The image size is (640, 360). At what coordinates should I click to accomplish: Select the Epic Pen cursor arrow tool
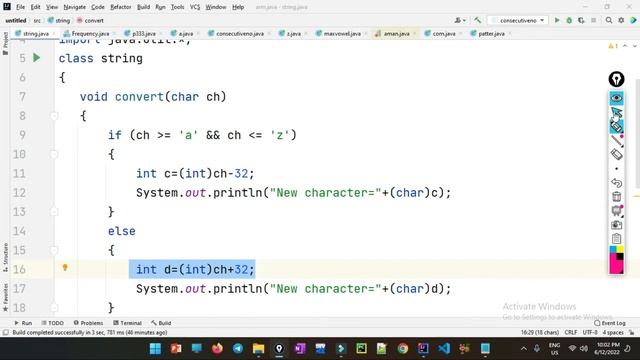click(616, 112)
